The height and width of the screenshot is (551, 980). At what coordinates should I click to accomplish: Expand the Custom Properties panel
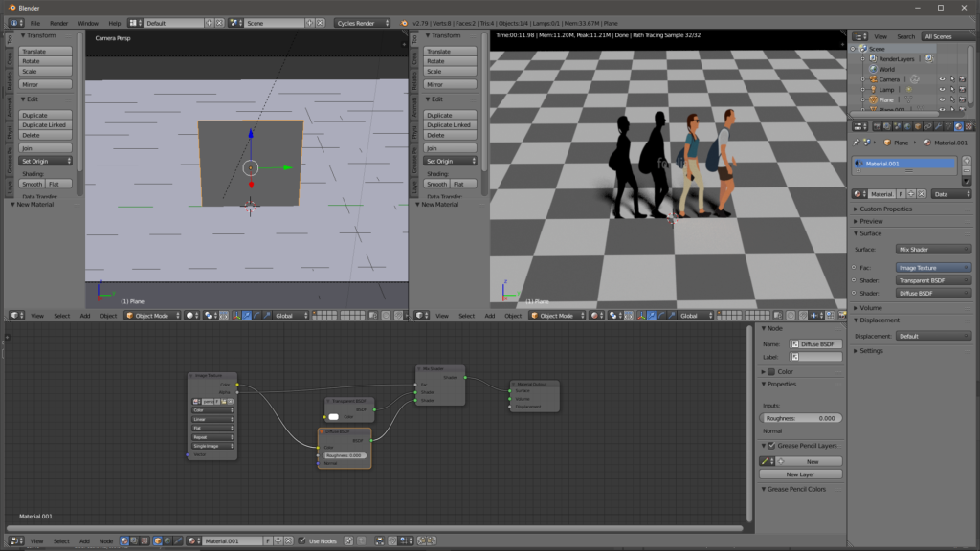point(885,209)
